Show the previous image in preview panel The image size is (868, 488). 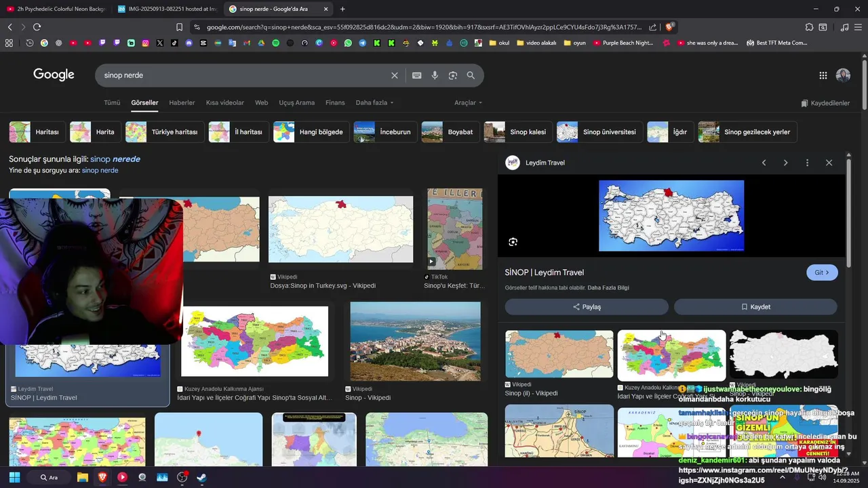tap(764, 163)
